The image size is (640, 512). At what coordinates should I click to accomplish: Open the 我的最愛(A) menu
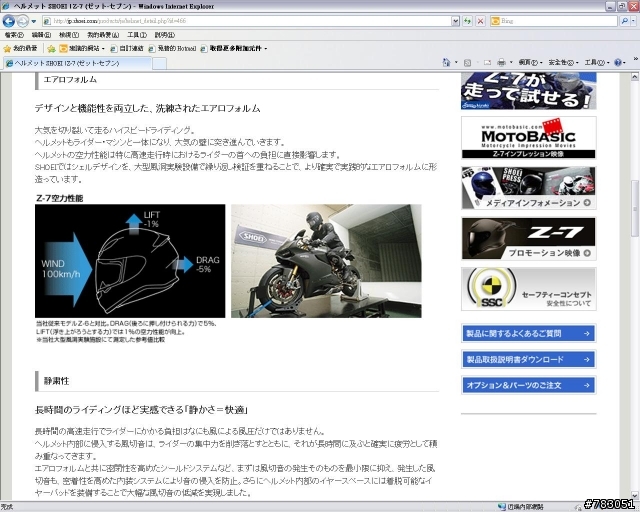[x=103, y=35]
